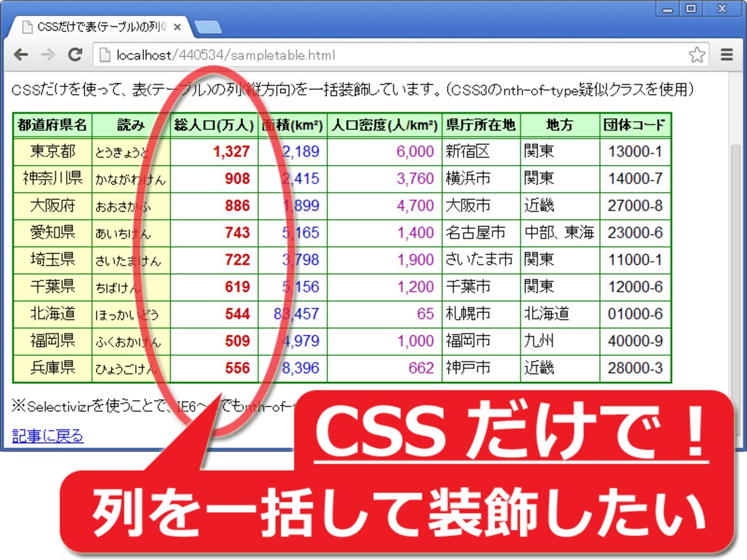Follow the 記事に戻る link
The height and width of the screenshot is (560, 747).
pos(47,436)
